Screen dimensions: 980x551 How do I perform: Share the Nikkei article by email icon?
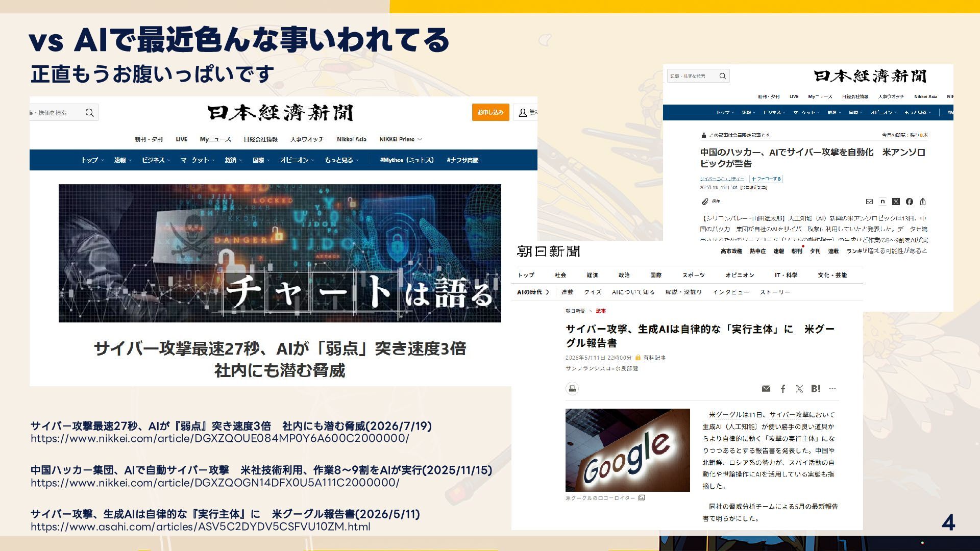click(870, 202)
